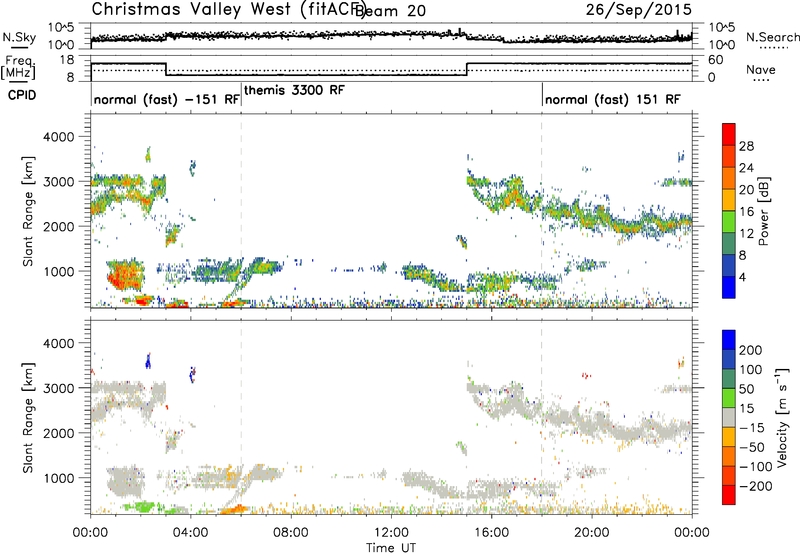This screenshot has height=554, width=800.
Task: Click the power panel 'Slant Range [km]' label
Action: tap(28, 211)
